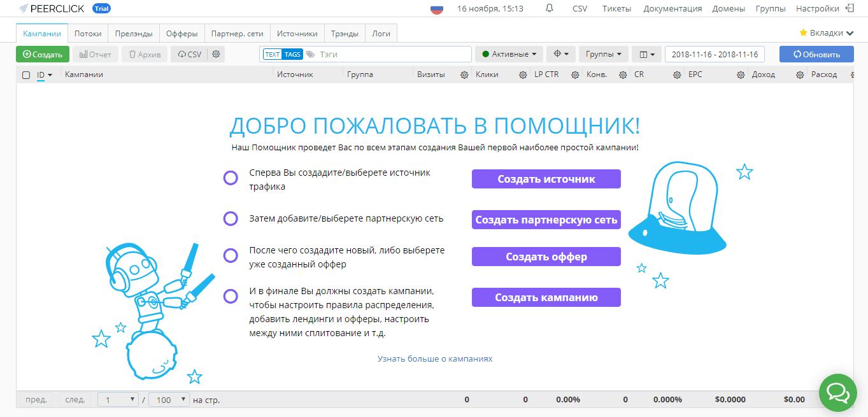Open the columns layout dropdown
This screenshot has height=417, width=868.
tap(646, 55)
